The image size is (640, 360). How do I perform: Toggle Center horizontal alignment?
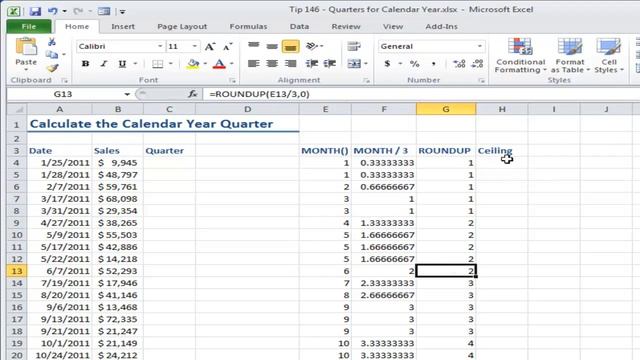point(272,64)
